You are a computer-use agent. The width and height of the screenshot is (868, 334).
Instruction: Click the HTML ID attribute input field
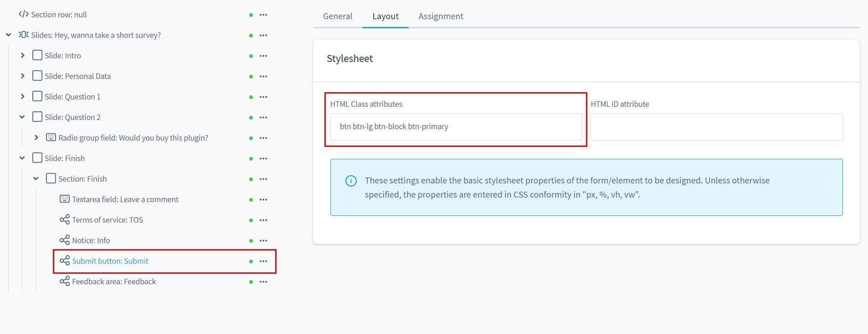(x=716, y=127)
